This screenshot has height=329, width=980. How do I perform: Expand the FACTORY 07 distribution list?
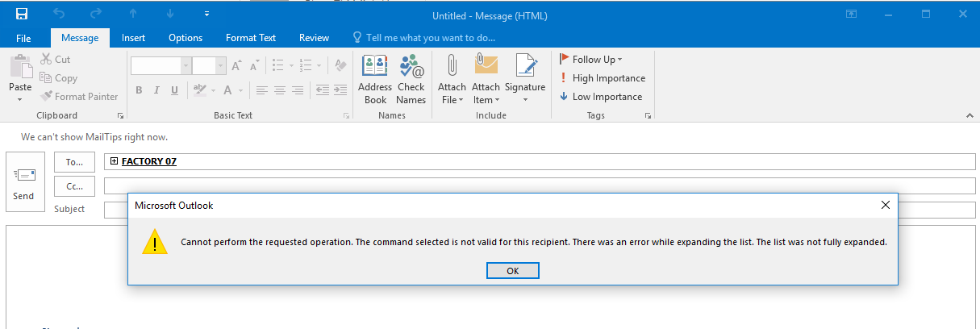pyautogui.click(x=114, y=161)
